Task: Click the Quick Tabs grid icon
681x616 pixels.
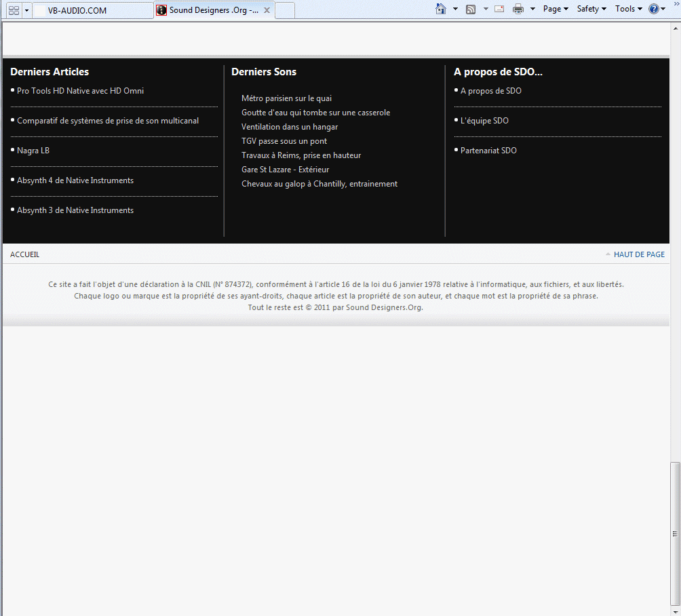Action: 14,10
